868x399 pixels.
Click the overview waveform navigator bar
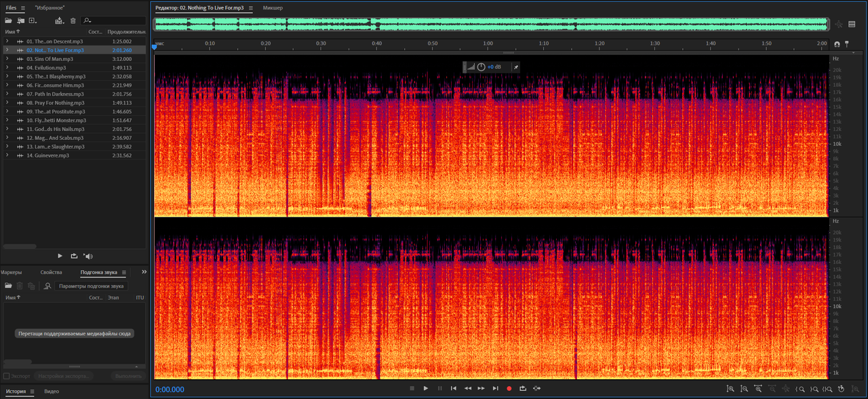pyautogui.click(x=492, y=24)
